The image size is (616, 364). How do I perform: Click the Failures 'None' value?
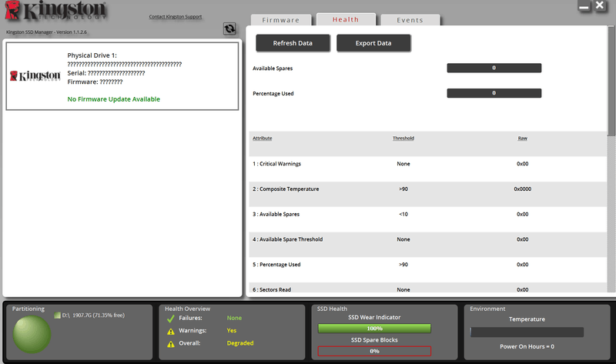(x=234, y=318)
